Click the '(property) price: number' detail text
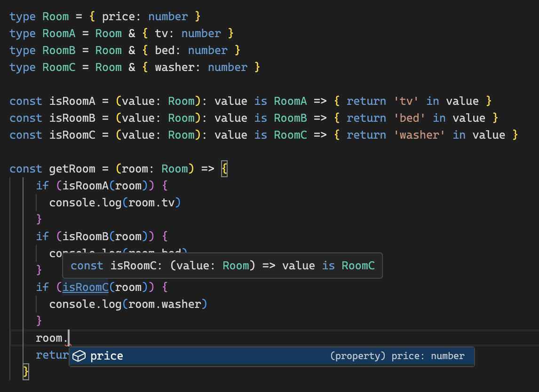This screenshot has width=539, height=392. [397, 356]
